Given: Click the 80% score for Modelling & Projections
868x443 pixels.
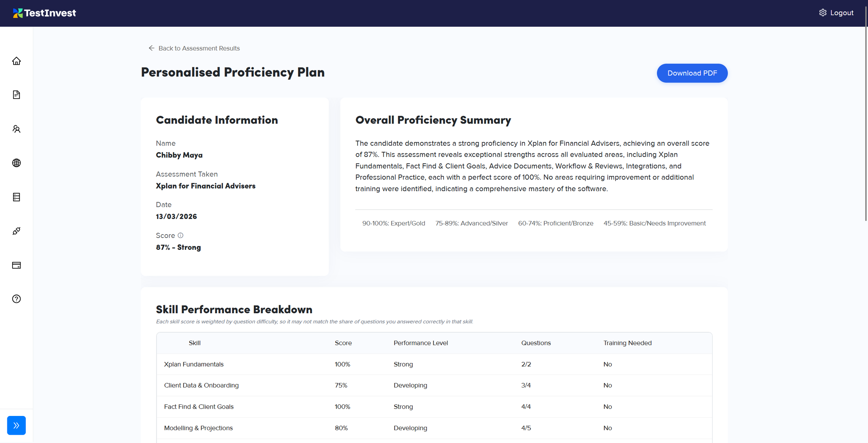Looking at the screenshot, I should click(x=341, y=428).
